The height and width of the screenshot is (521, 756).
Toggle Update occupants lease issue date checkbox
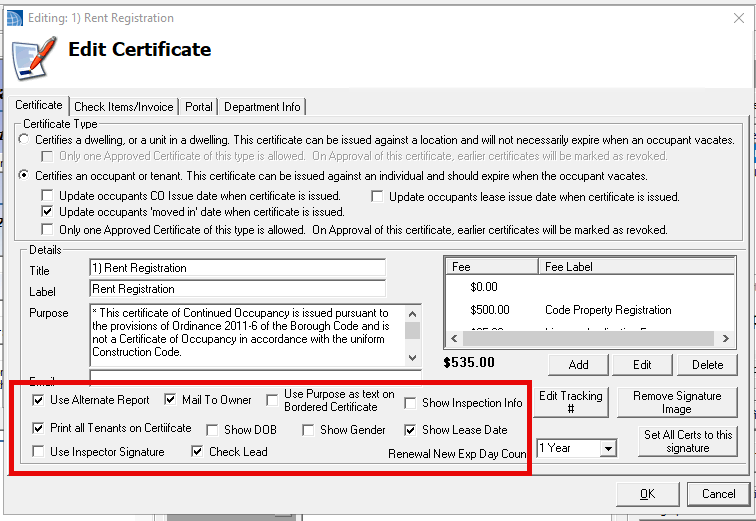pyautogui.click(x=377, y=196)
